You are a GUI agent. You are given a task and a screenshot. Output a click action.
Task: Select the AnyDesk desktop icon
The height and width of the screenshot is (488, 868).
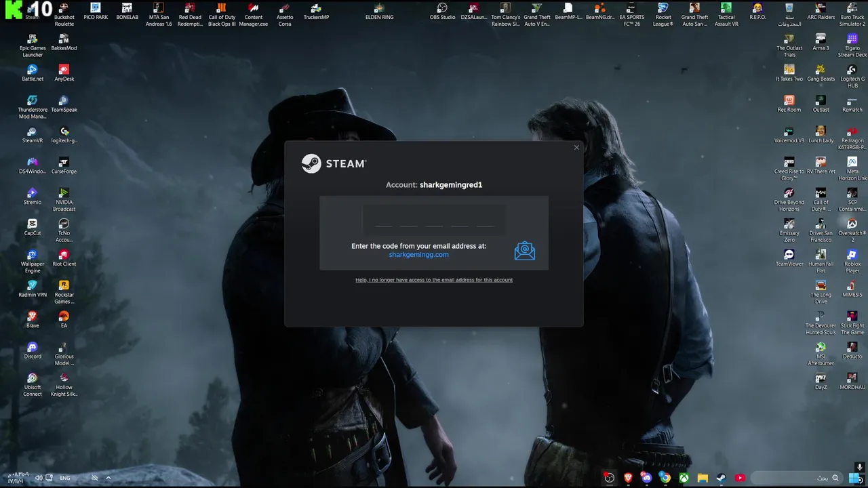click(x=64, y=73)
